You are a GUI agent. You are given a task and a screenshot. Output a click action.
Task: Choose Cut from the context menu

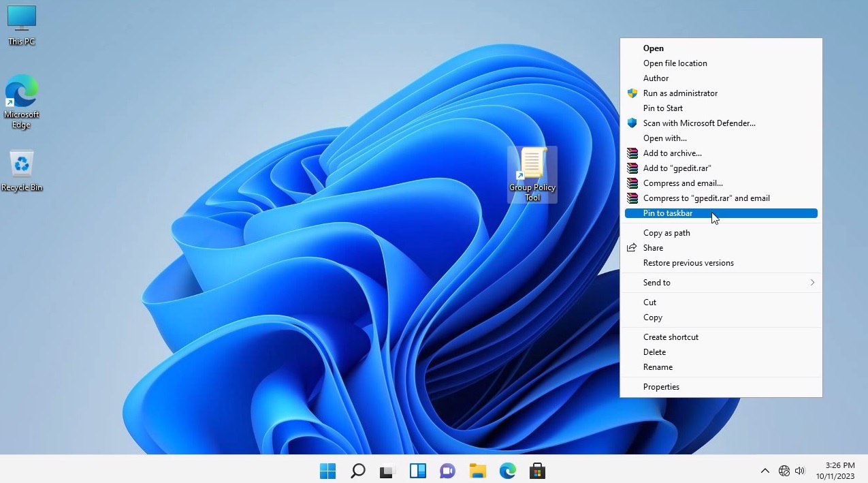pyautogui.click(x=721, y=302)
